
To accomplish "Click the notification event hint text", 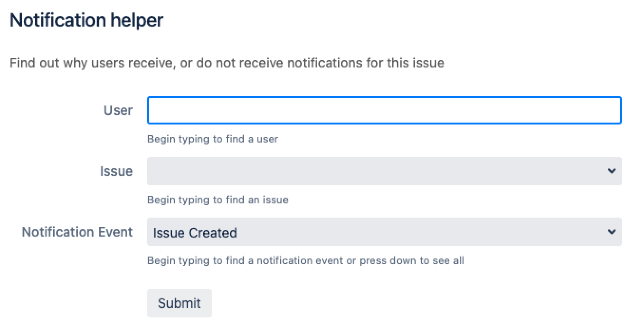I will 305,261.
